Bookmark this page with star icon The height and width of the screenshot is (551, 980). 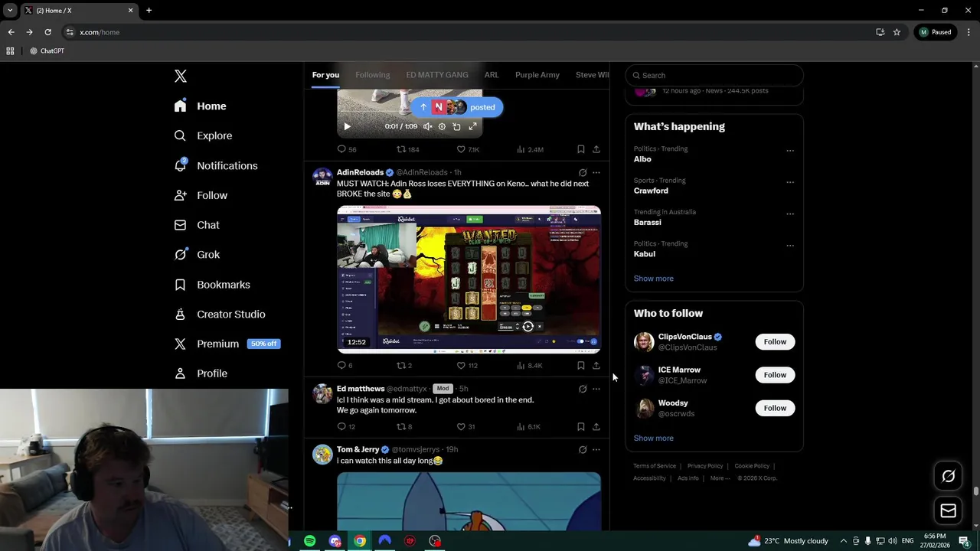pyautogui.click(x=897, y=32)
